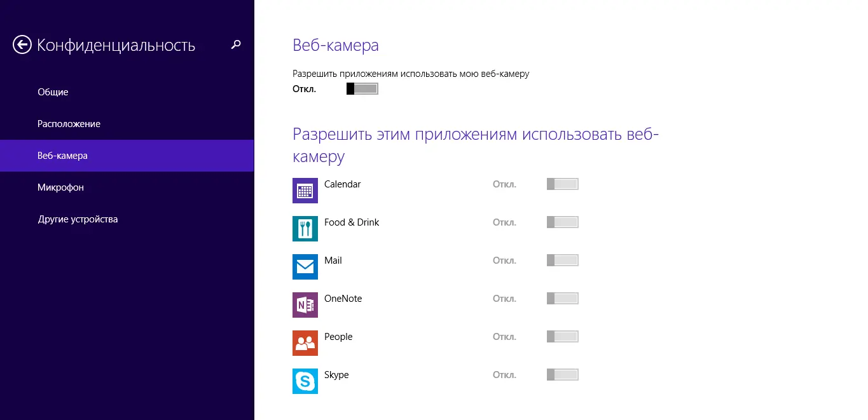
Task: Click the Skype app icon
Action: (305, 381)
